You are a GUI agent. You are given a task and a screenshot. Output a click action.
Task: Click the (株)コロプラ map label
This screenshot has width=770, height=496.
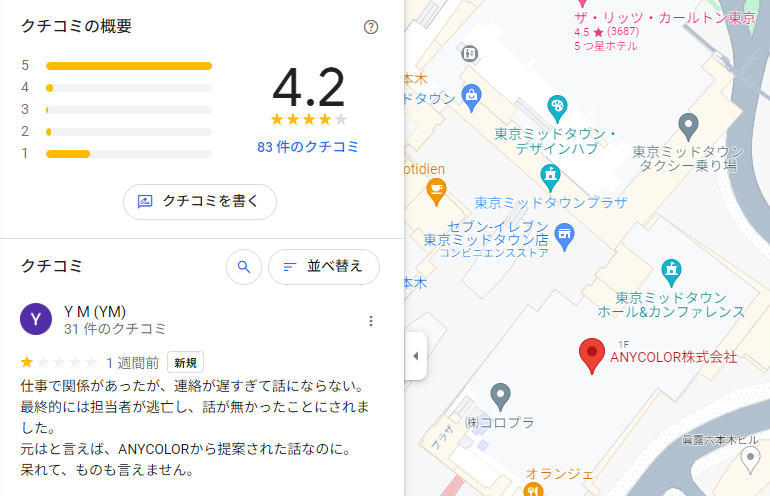pyautogui.click(x=500, y=422)
